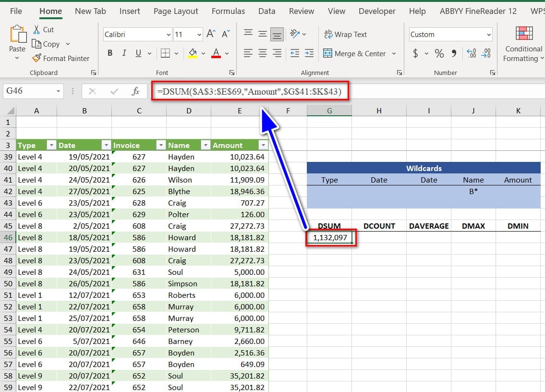Image resolution: width=545 pixels, height=392 pixels.
Task: Expand the Calibri font name dropdown
Action: tap(169, 35)
